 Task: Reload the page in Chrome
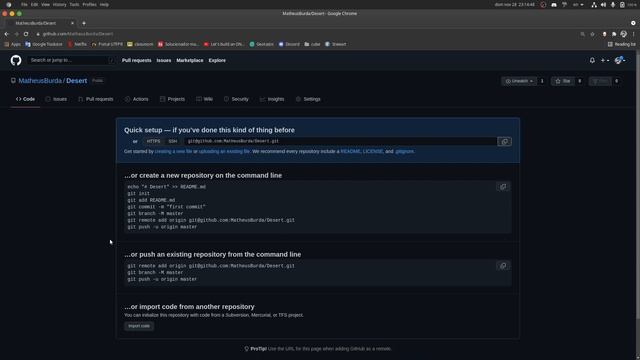coord(26,34)
